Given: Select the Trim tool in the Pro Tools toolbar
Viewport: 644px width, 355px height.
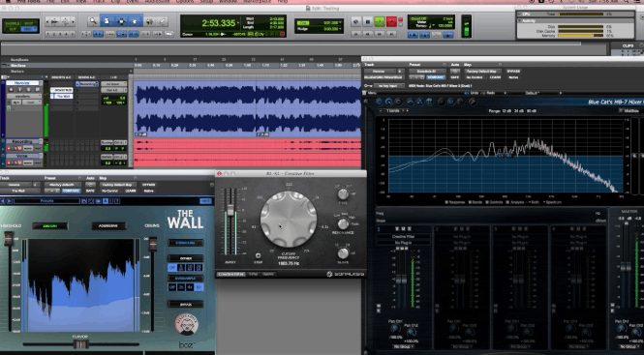Looking at the screenshot, I should point(107,21).
